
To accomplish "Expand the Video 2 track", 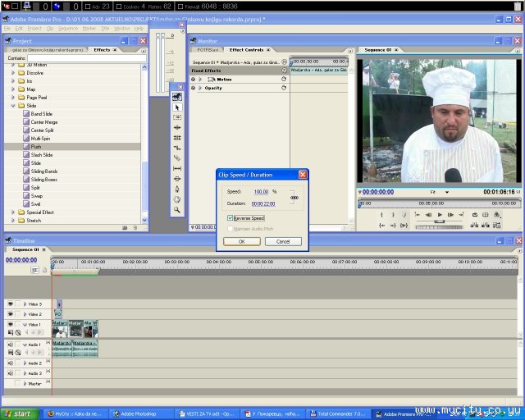I will tap(25, 314).
